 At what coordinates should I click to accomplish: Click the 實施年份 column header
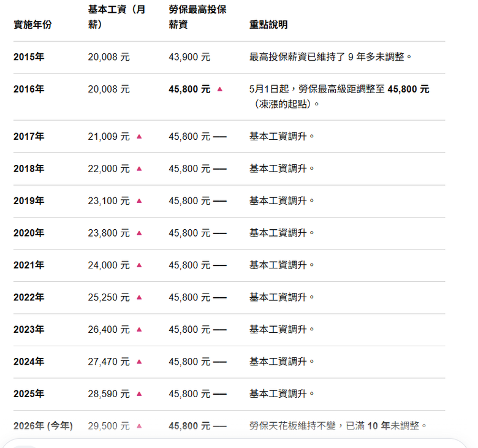click(32, 25)
